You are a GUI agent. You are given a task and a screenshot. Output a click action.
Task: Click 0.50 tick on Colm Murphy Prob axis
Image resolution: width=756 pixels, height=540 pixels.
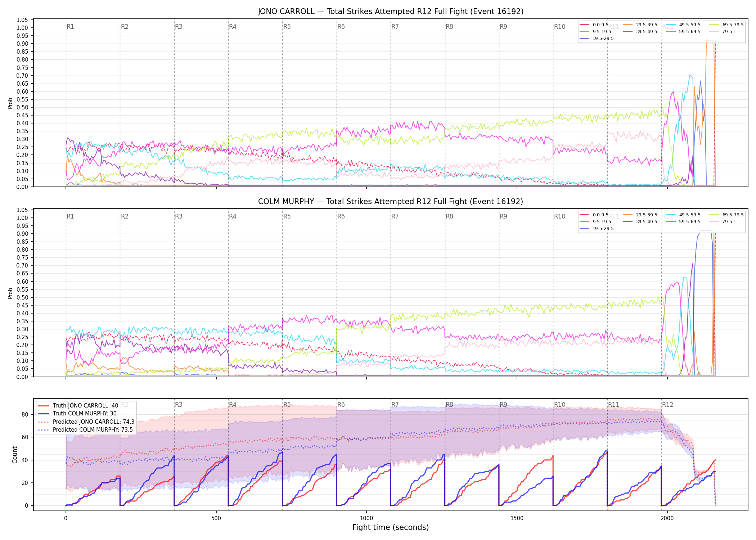[22, 297]
